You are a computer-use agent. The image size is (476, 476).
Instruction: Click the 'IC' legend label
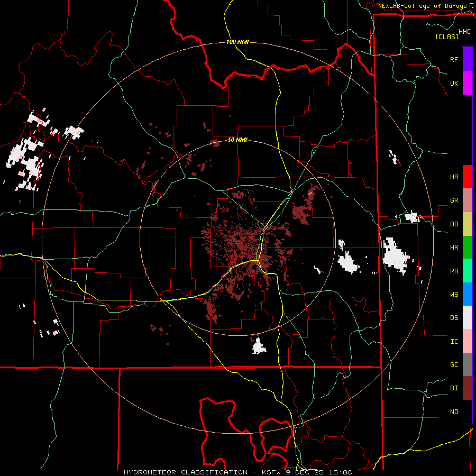click(x=454, y=342)
